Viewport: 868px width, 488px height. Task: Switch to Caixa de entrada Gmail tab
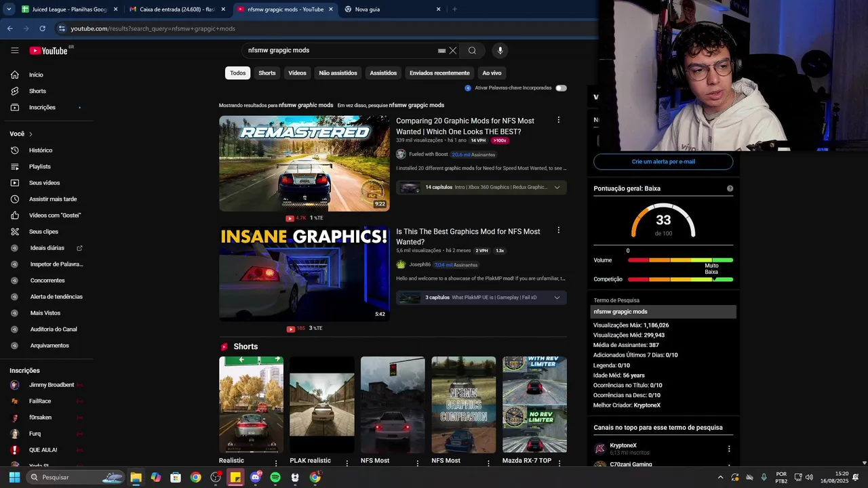(x=178, y=9)
